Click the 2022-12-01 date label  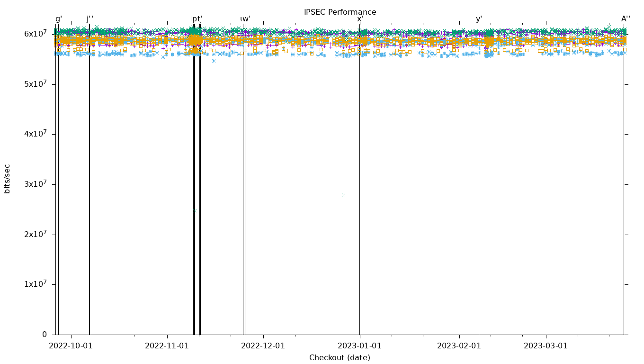pos(263,346)
